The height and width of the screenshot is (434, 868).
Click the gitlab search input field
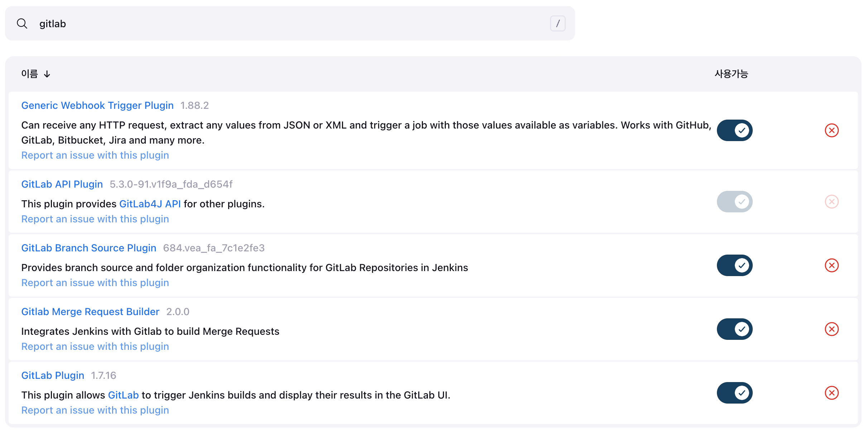(286, 24)
